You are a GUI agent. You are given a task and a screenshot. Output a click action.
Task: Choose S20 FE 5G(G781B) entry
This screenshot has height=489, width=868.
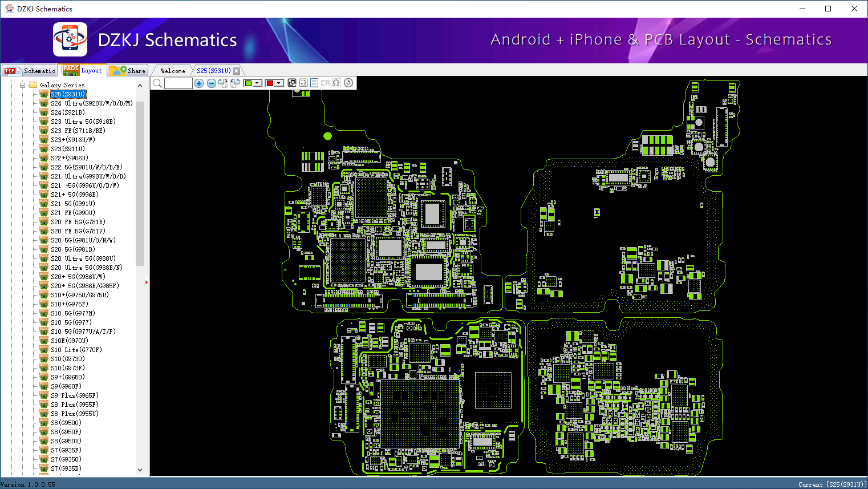[x=78, y=222]
